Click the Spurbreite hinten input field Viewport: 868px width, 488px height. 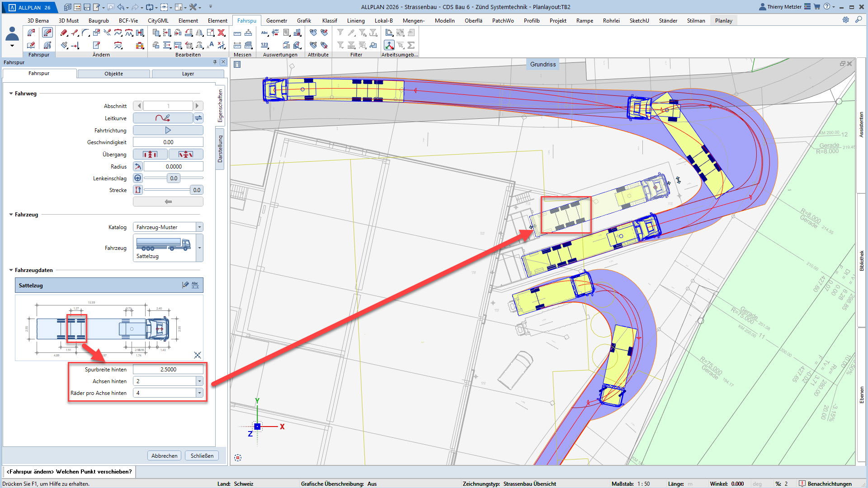[x=168, y=369]
